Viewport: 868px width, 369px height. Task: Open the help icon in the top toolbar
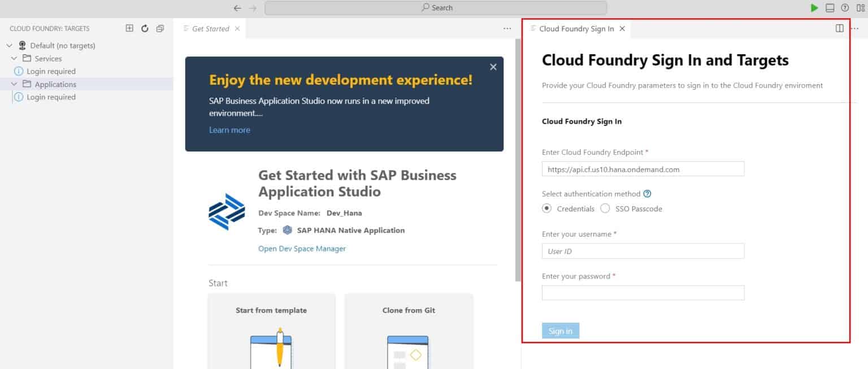[844, 7]
